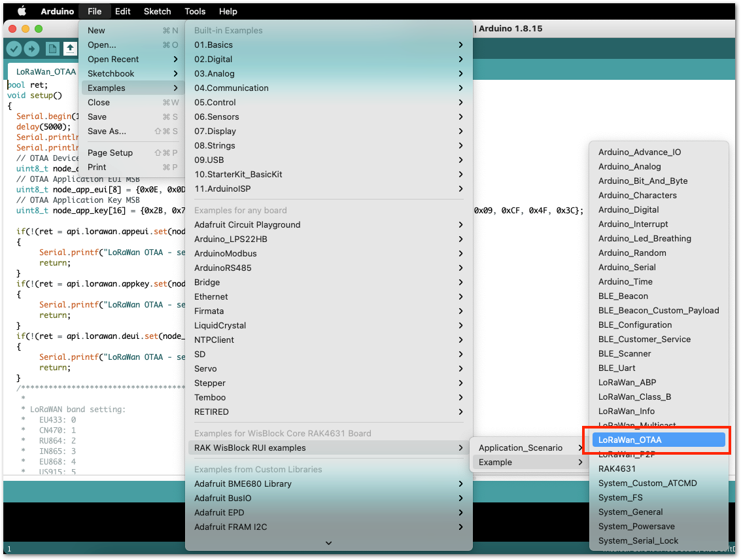Open the RAK4631 example entry

click(x=659, y=469)
